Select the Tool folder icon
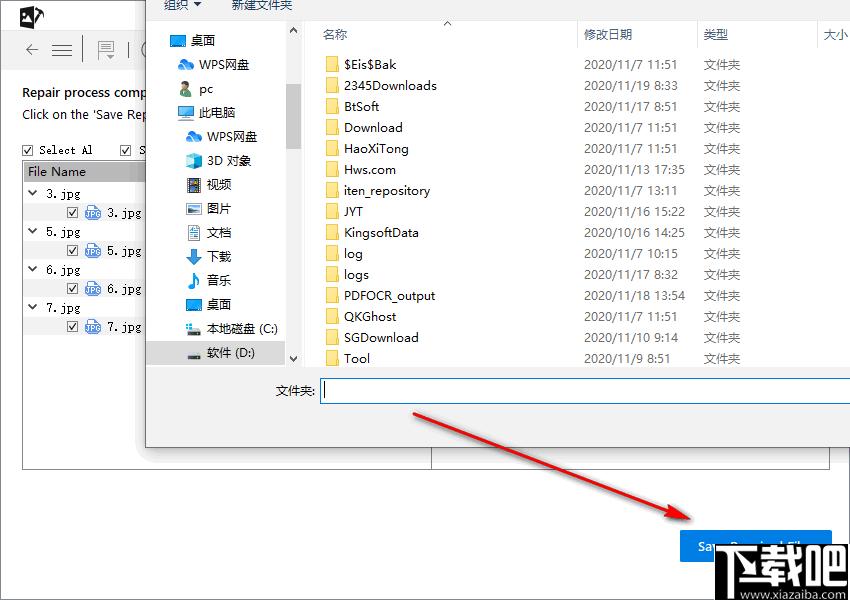The image size is (850, 600). 332,358
